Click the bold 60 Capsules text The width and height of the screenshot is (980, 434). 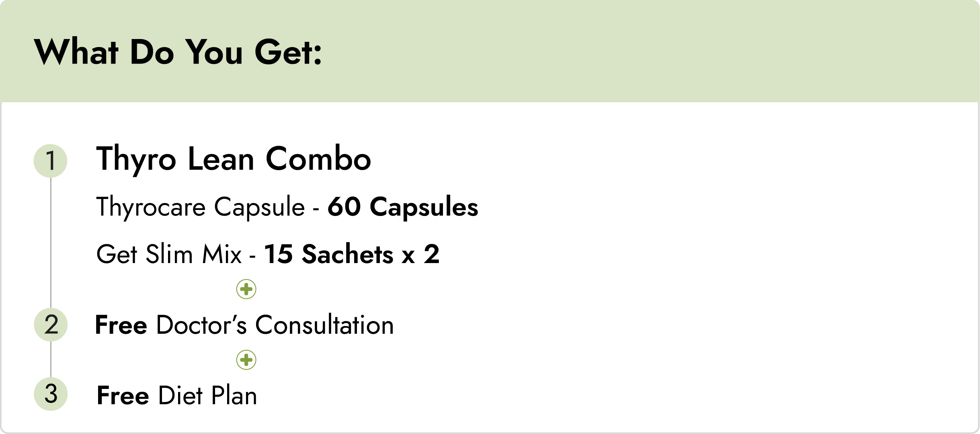click(x=403, y=207)
